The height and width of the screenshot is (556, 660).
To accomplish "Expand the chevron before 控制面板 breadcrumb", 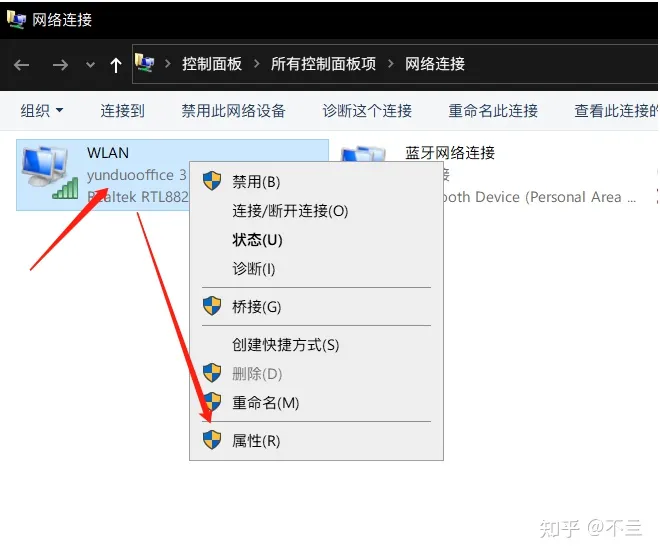I will click(x=168, y=64).
